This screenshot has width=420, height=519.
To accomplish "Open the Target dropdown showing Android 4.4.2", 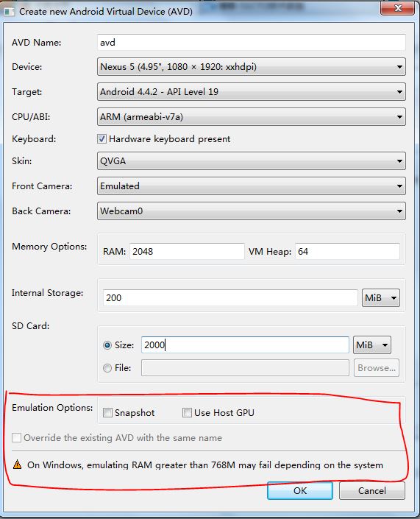I will pyautogui.click(x=252, y=92).
